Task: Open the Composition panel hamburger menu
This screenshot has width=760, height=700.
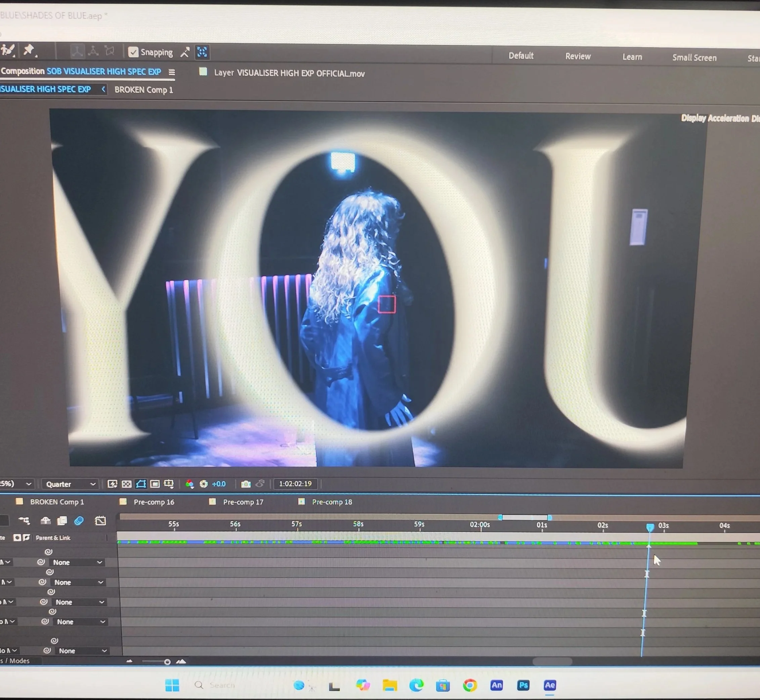Action: pyautogui.click(x=172, y=72)
